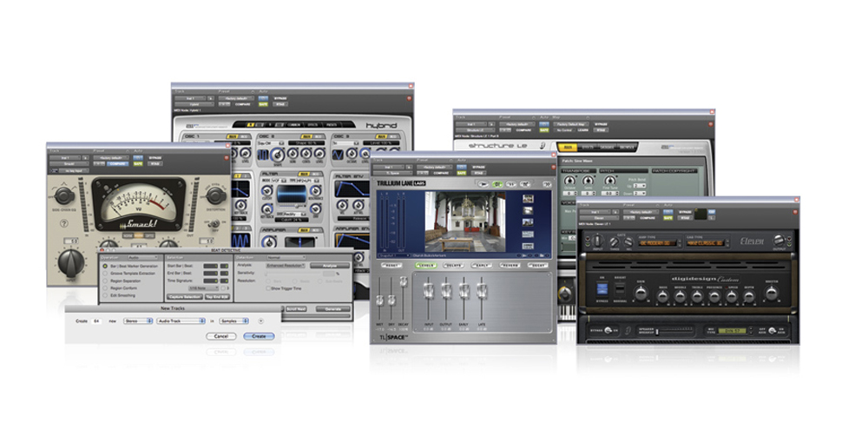Viewport: 868px width, 442px height.
Task: Click Beat Detective Analyze button
Action: tap(329, 266)
